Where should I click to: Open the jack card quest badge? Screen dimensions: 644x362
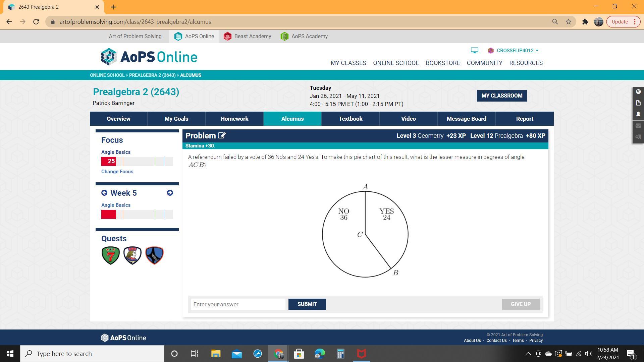(132, 255)
